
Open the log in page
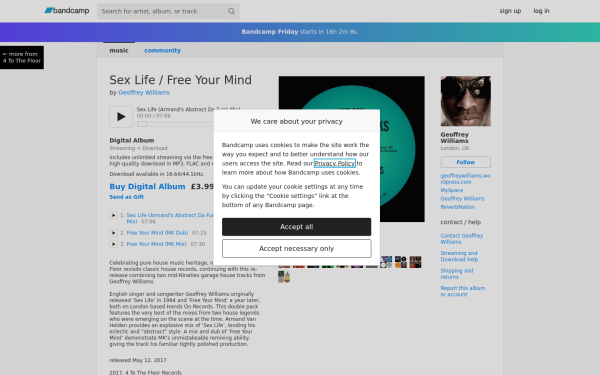[541, 11]
